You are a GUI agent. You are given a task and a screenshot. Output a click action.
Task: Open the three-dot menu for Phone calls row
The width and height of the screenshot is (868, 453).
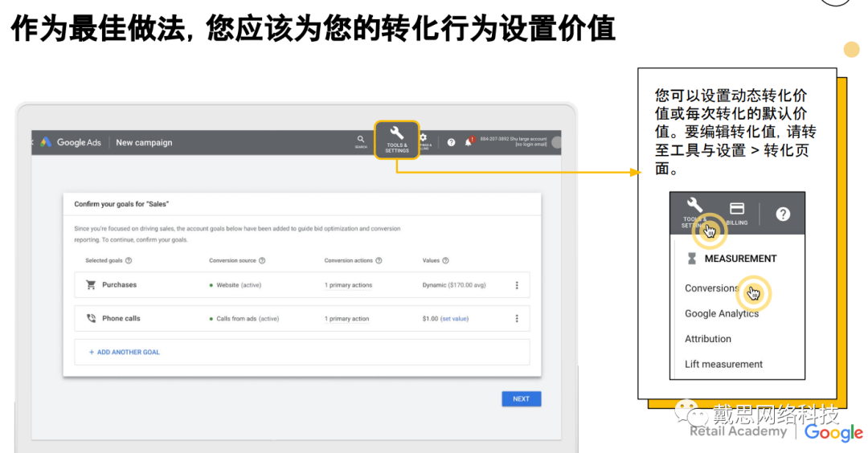tap(517, 319)
